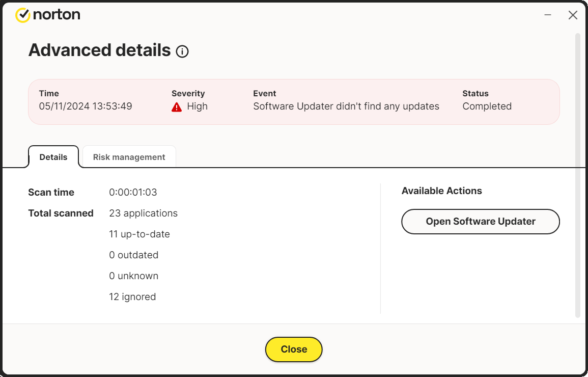Click the event timestamp 05/11/2024 13:53:49

(86, 106)
